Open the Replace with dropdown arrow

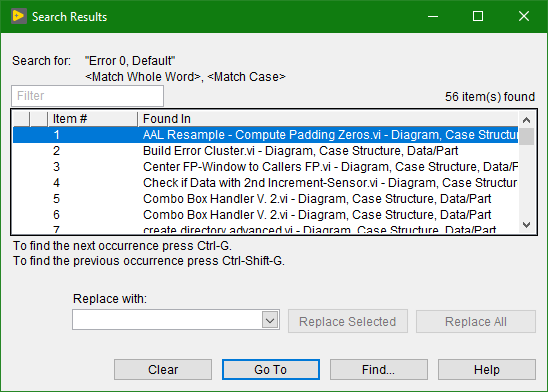270,320
